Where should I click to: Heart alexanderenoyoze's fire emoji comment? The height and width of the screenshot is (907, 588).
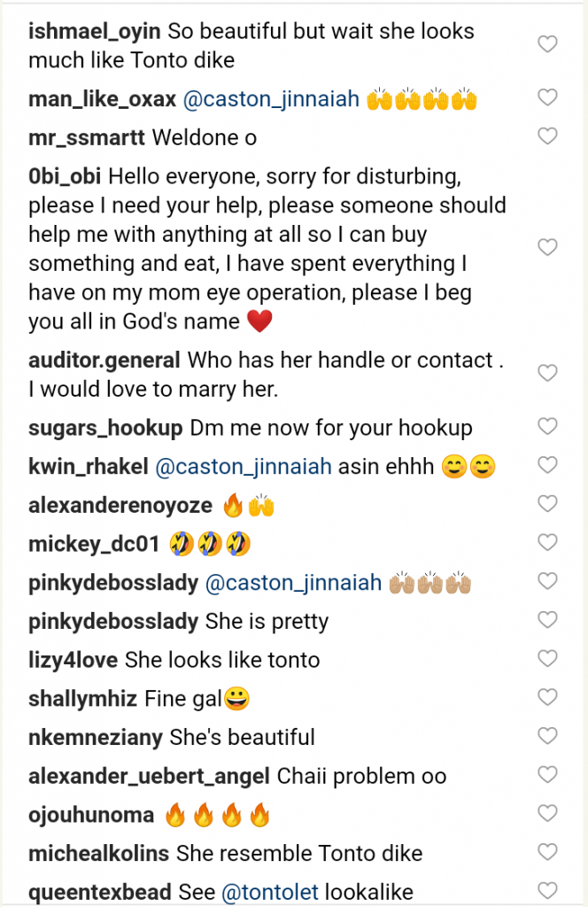548,505
